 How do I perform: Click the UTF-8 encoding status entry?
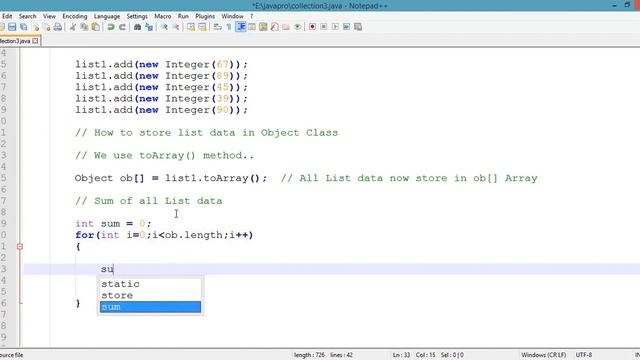point(584,355)
